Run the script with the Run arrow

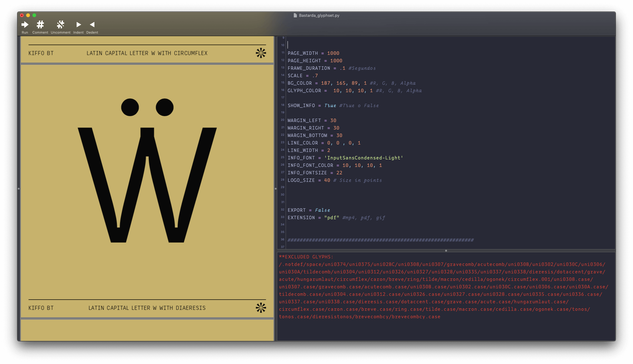pyautogui.click(x=25, y=25)
